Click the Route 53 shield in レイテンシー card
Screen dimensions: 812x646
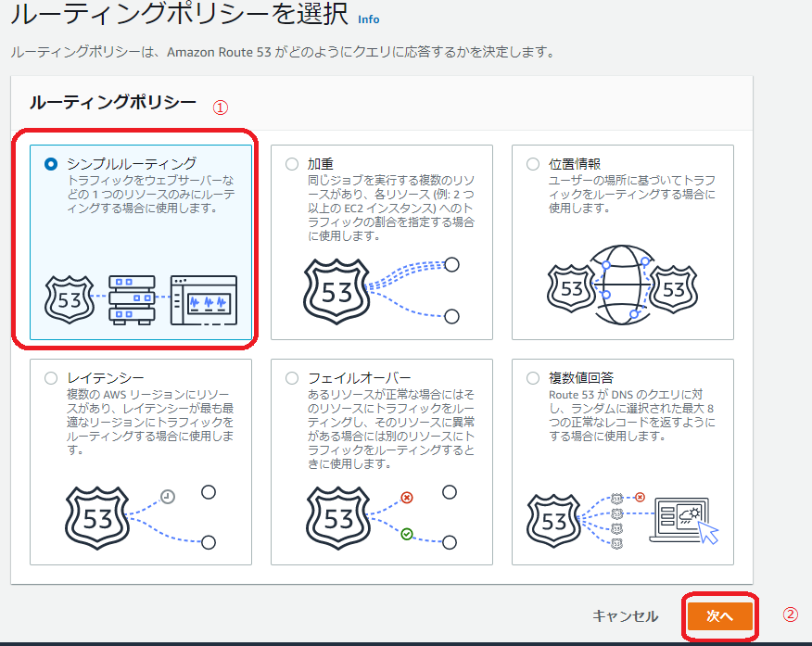97,518
